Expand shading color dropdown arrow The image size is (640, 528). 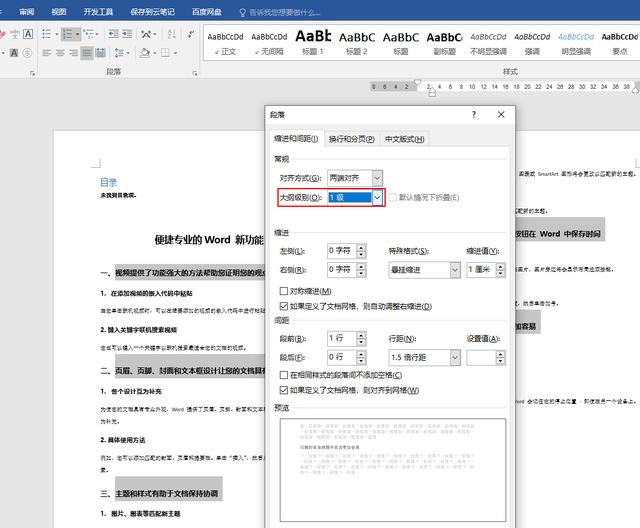tap(154, 53)
